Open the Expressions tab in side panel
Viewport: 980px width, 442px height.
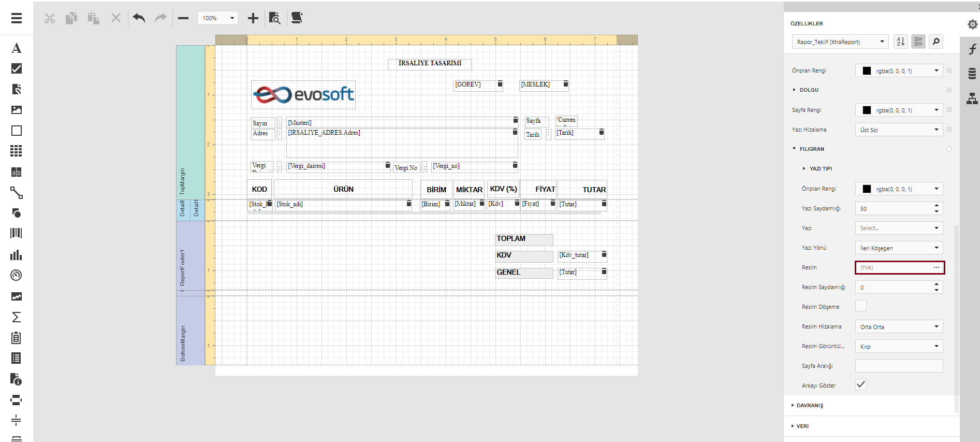click(972, 49)
